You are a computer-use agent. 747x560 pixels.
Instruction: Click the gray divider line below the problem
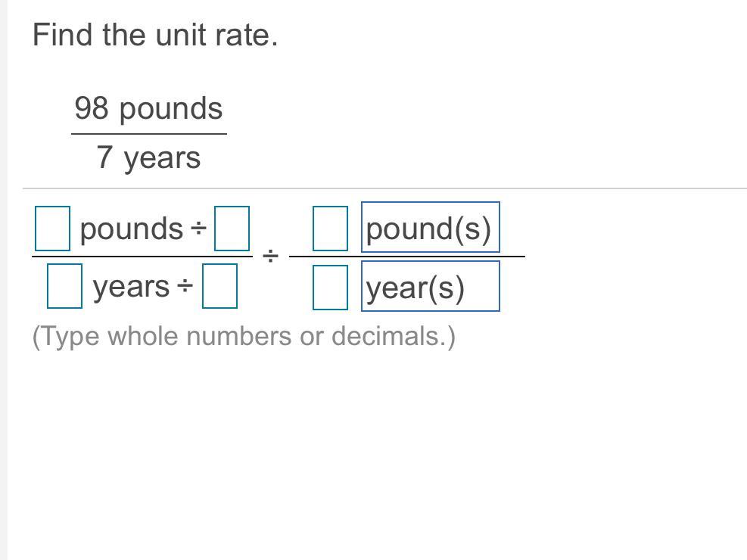point(385,188)
